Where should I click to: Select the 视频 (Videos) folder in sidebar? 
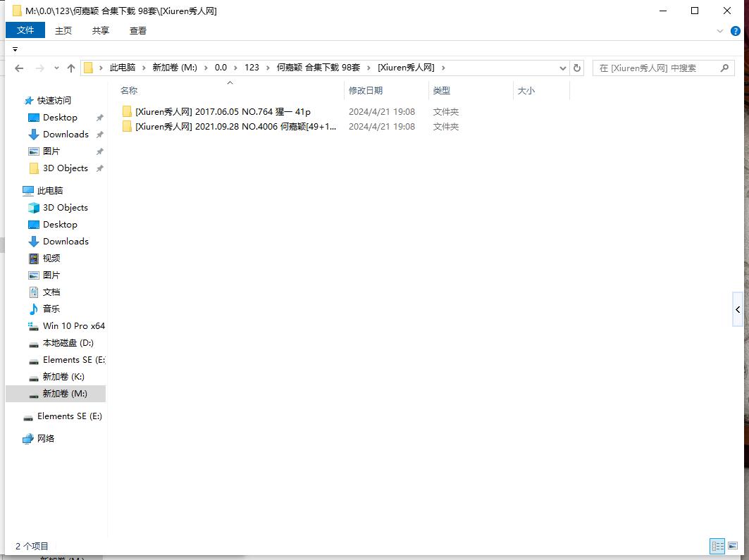[x=51, y=259]
